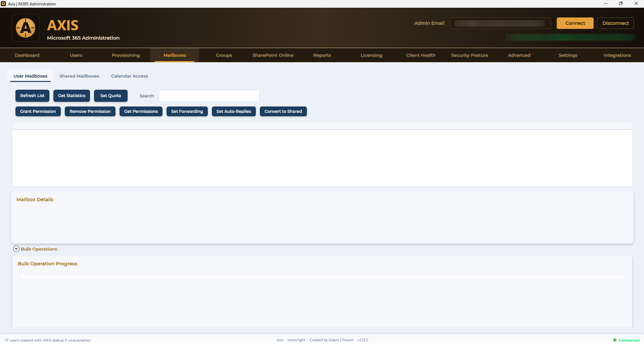Click 'Created by Adam J Powell' text
Screen dimensions: 644x345
[x=331, y=340]
